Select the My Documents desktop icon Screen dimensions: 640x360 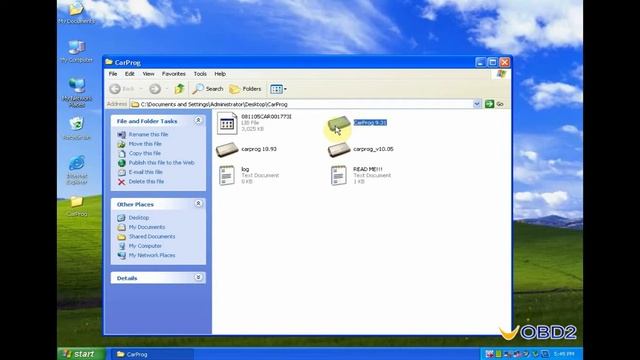pyautogui.click(x=76, y=12)
